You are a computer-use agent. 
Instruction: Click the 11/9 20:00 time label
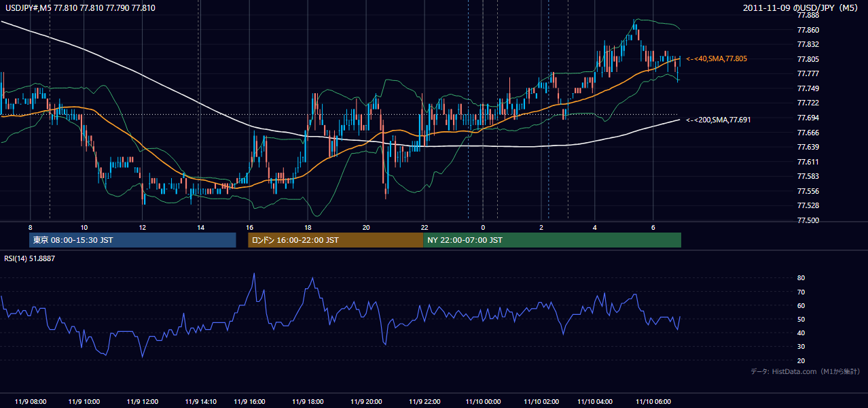[x=365, y=401]
